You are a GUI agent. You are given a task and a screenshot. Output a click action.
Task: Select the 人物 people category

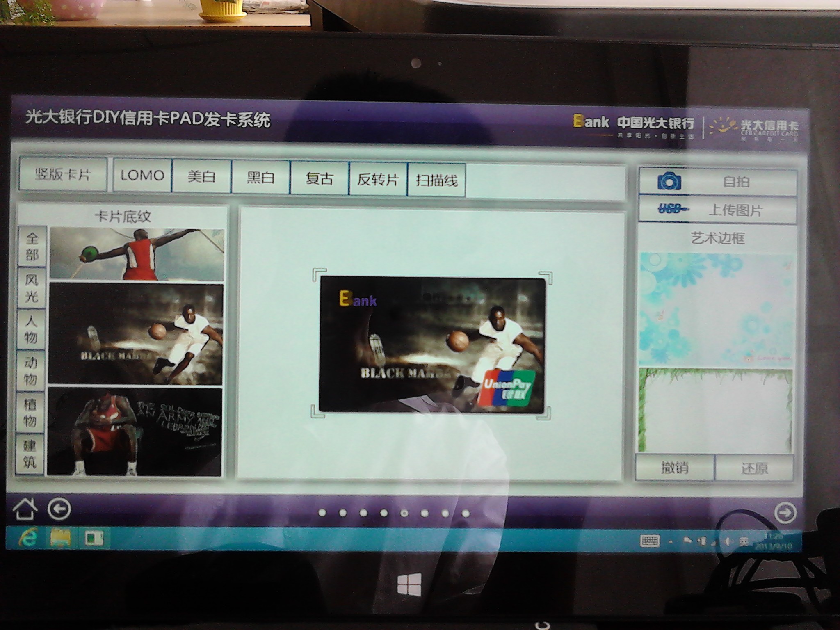(31, 329)
